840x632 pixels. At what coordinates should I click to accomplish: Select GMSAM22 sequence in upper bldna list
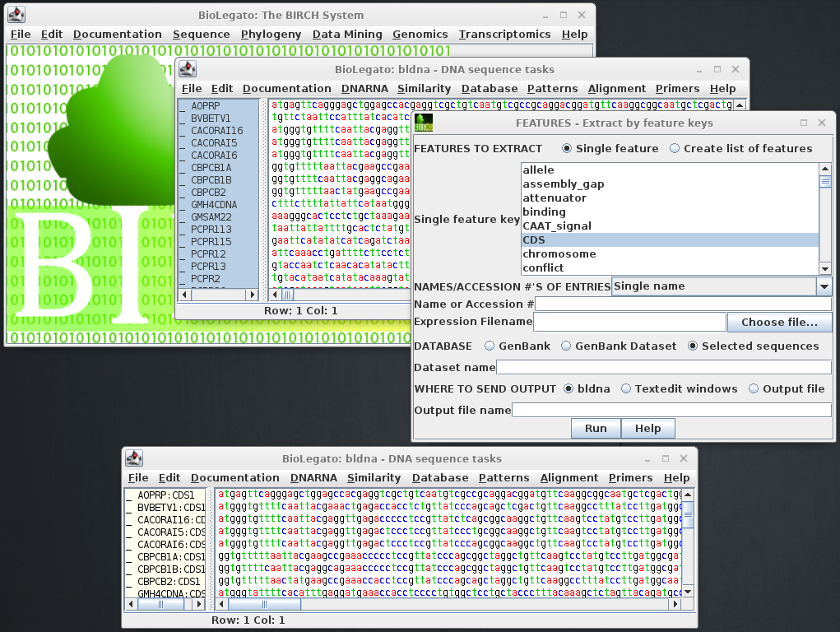pyautogui.click(x=219, y=216)
